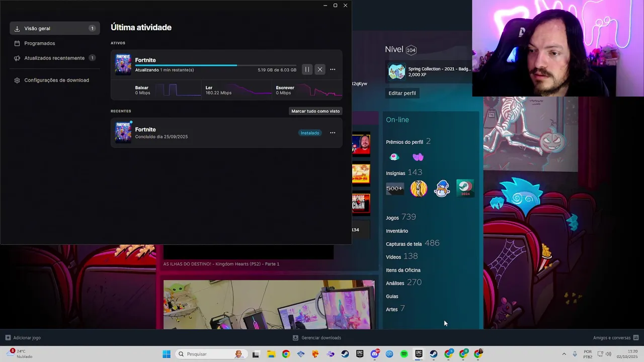Open Amigos e conversas in Steam
The image size is (644, 362).
(x=616, y=338)
